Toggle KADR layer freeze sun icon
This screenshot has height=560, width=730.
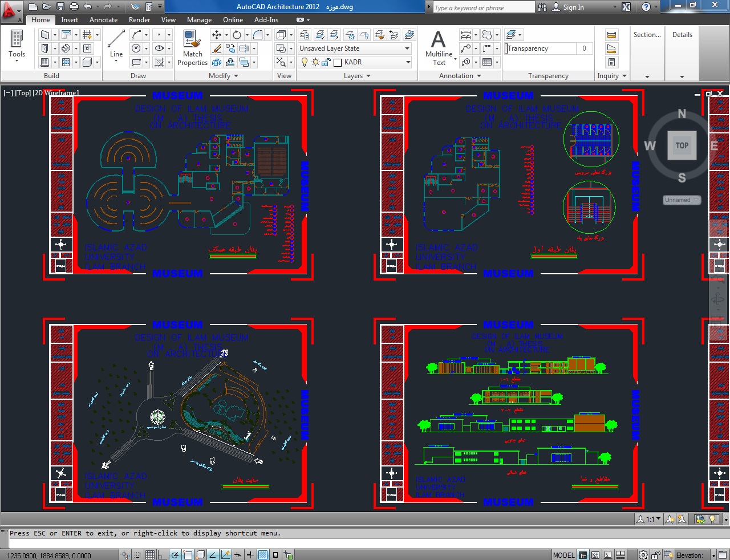[x=315, y=62]
